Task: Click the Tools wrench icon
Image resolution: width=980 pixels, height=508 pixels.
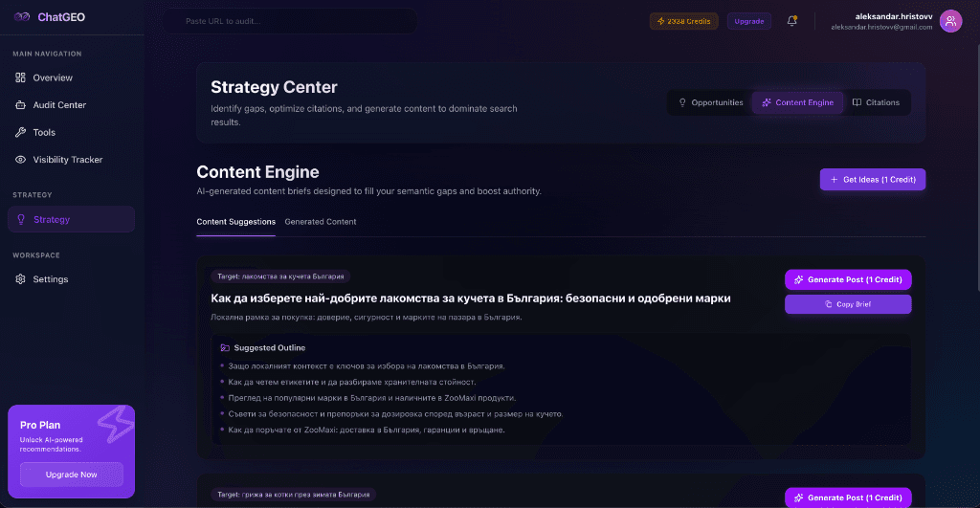Action: click(21, 132)
